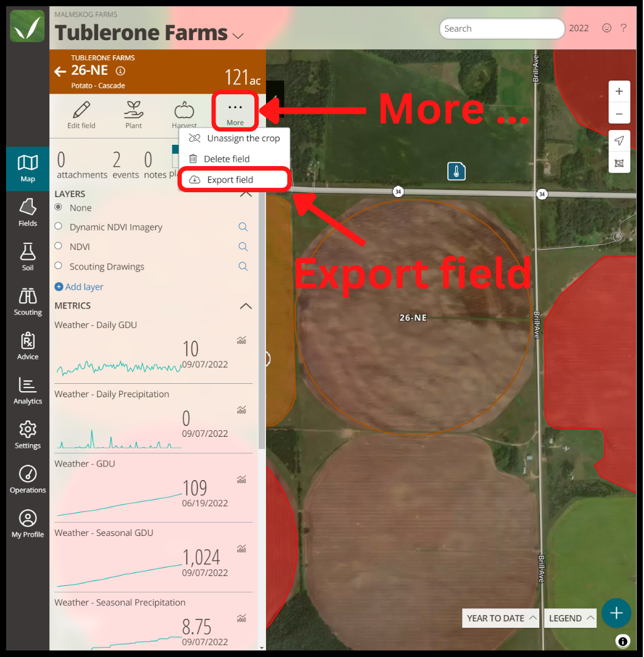Open the Soil section in sidebar

click(27, 257)
